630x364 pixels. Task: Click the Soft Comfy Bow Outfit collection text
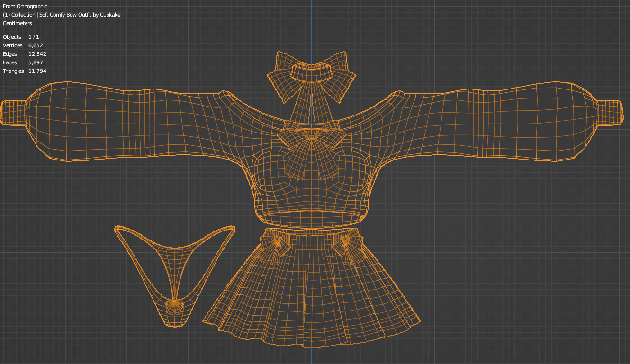(62, 15)
